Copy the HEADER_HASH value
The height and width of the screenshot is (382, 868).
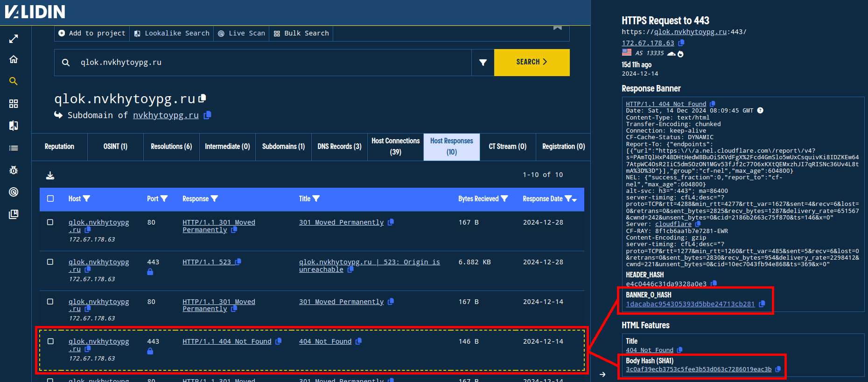tap(714, 283)
